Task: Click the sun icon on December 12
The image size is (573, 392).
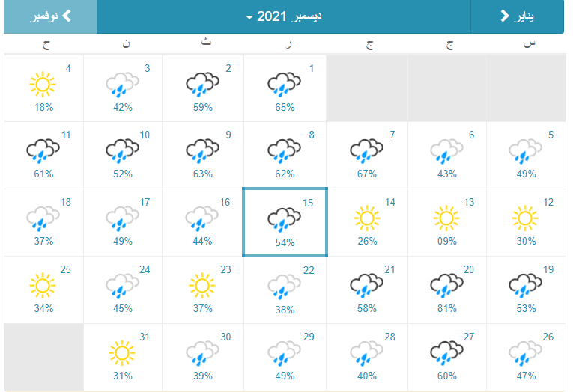Action: [x=526, y=218]
